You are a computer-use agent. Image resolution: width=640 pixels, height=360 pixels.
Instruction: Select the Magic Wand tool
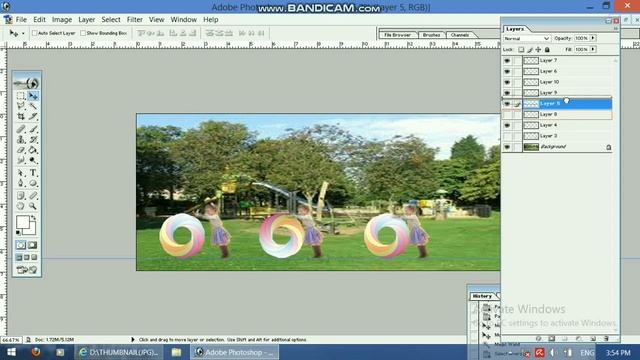[x=33, y=106]
